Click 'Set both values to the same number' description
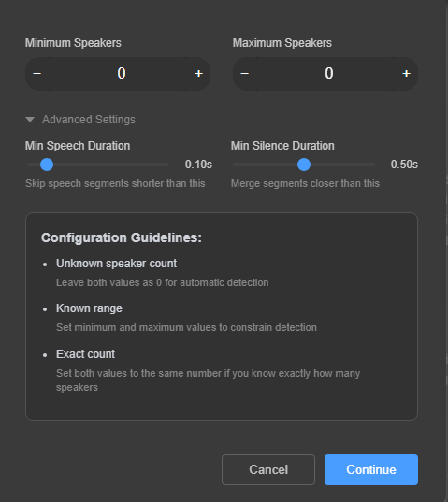 (209, 380)
